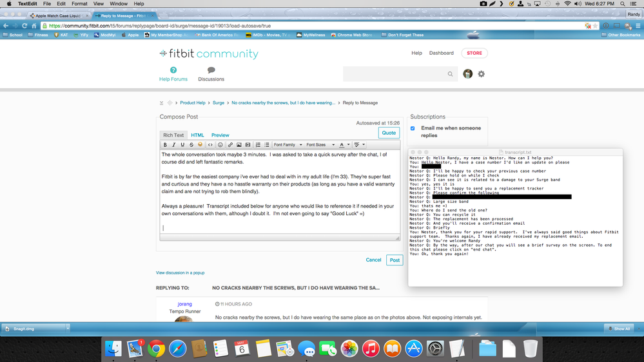Click the Spotlight search icon in menu bar

tap(623, 4)
